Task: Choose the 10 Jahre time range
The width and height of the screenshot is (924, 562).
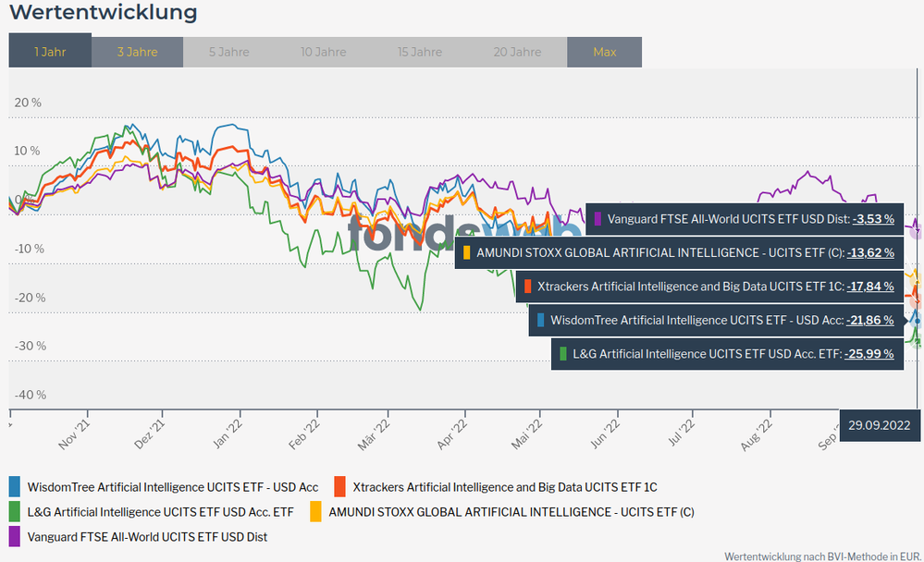Action: click(323, 52)
